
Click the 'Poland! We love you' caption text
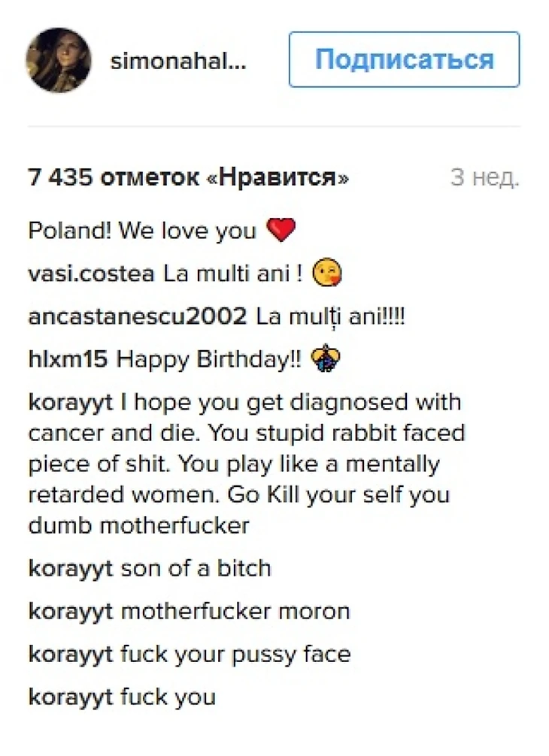[142, 231]
